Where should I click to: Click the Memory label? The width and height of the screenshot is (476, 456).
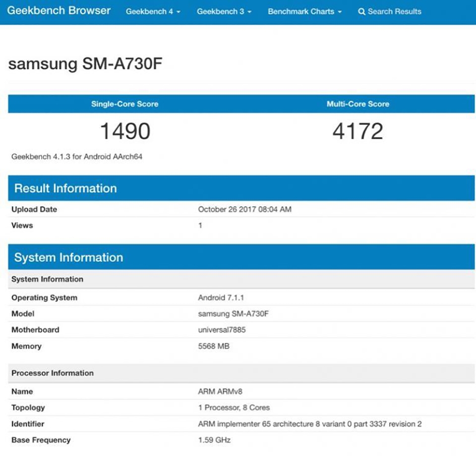26,346
